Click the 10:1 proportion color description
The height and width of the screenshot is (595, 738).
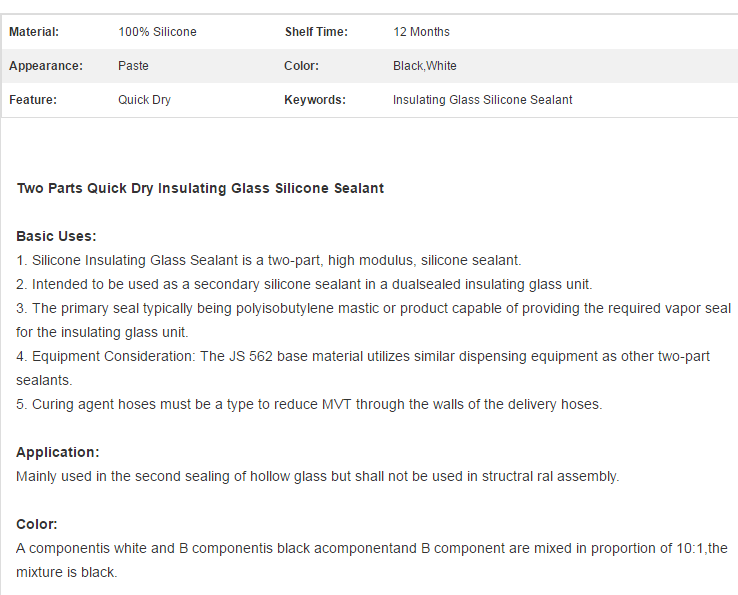[x=372, y=560]
